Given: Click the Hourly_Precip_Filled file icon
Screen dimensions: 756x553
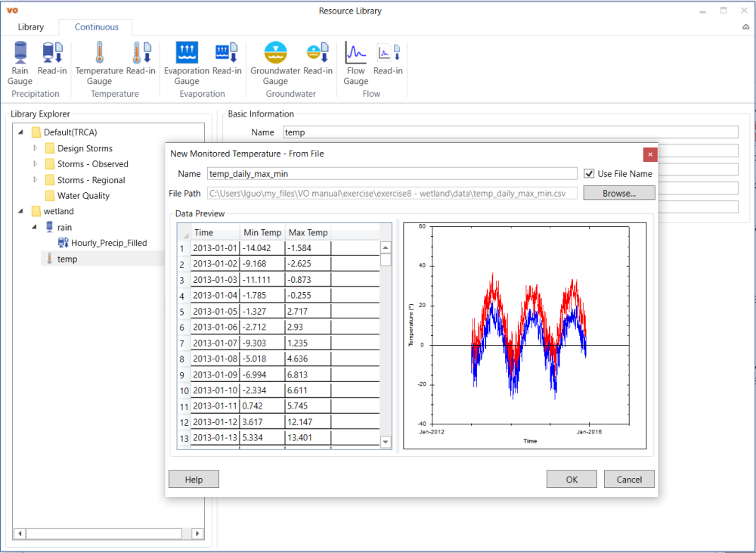Looking at the screenshot, I should 64,243.
